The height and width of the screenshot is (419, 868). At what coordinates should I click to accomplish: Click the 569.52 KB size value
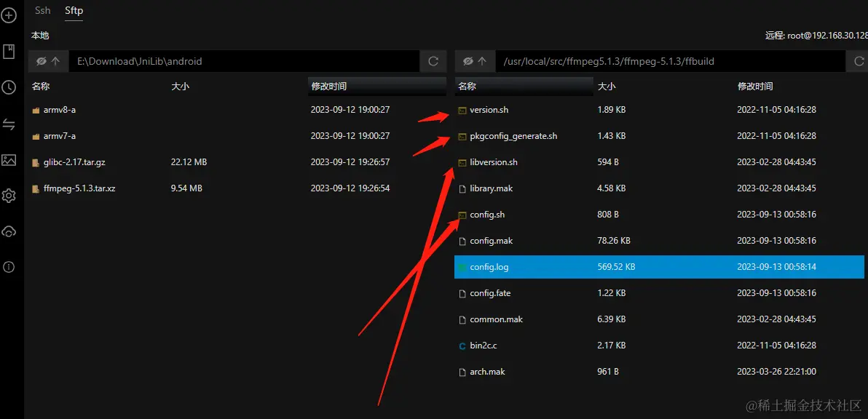[616, 267]
